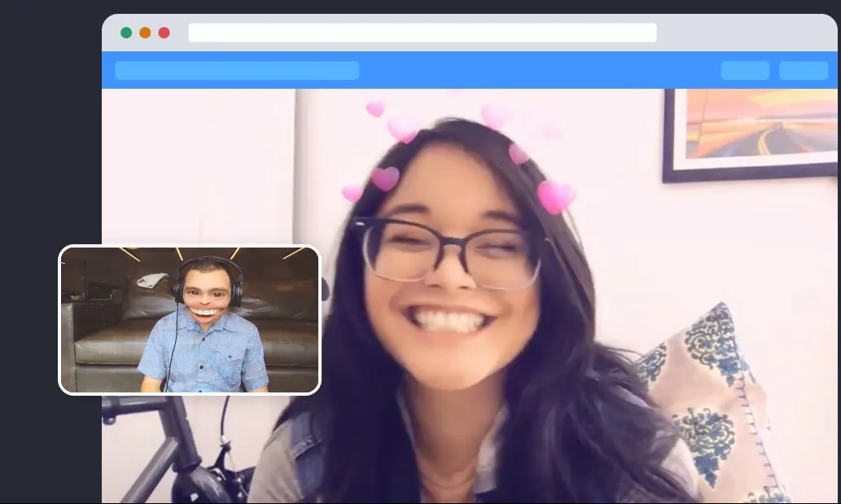Click the green window dot button
This screenshot has height=504, width=841.
coord(126,33)
